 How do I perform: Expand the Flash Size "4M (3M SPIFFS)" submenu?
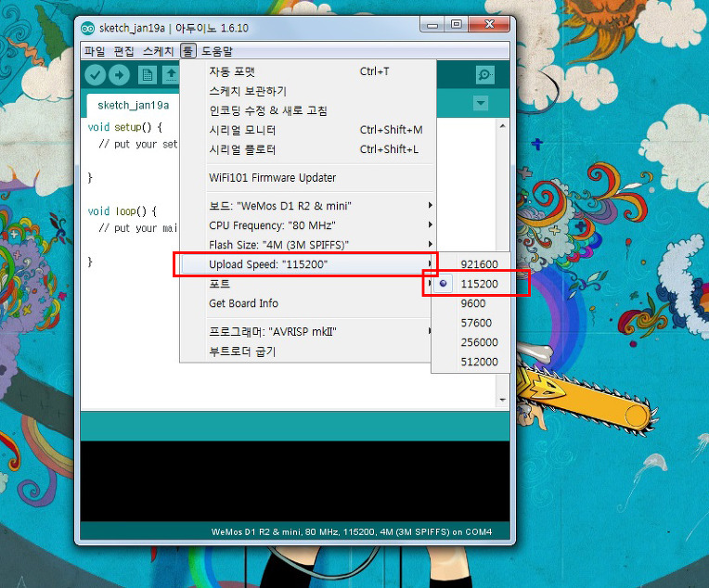(308, 245)
